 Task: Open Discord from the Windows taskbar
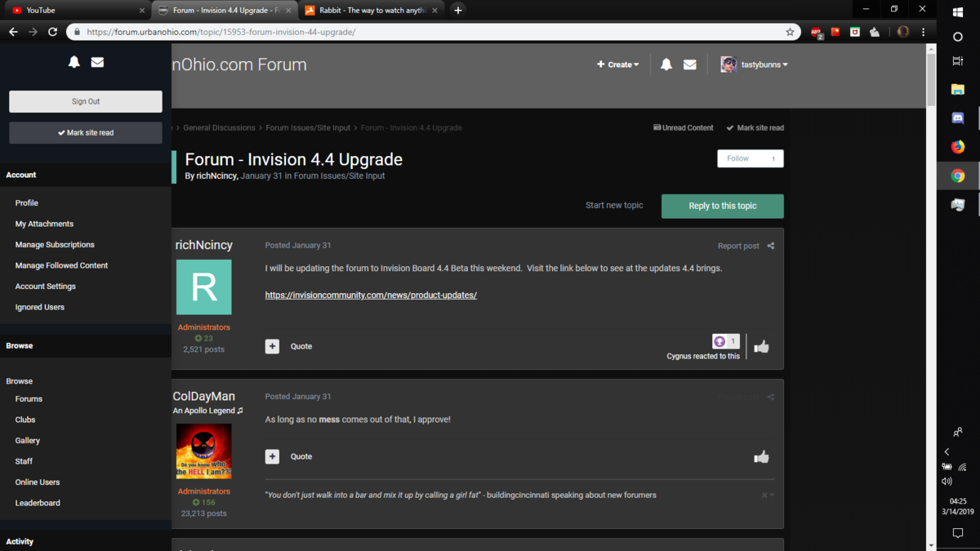(x=958, y=118)
